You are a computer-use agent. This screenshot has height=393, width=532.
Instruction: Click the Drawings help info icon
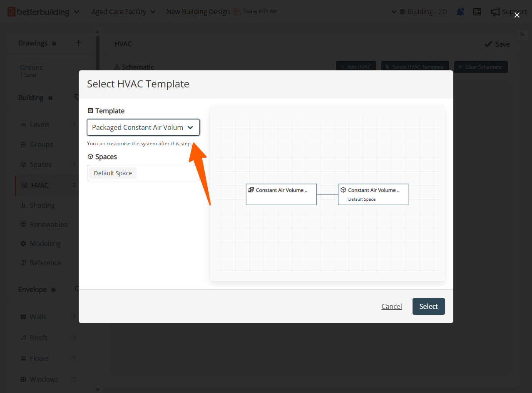coord(54,43)
